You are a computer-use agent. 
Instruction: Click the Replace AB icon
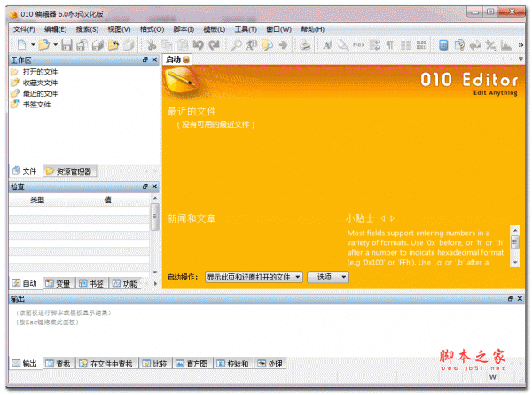[252, 45]
